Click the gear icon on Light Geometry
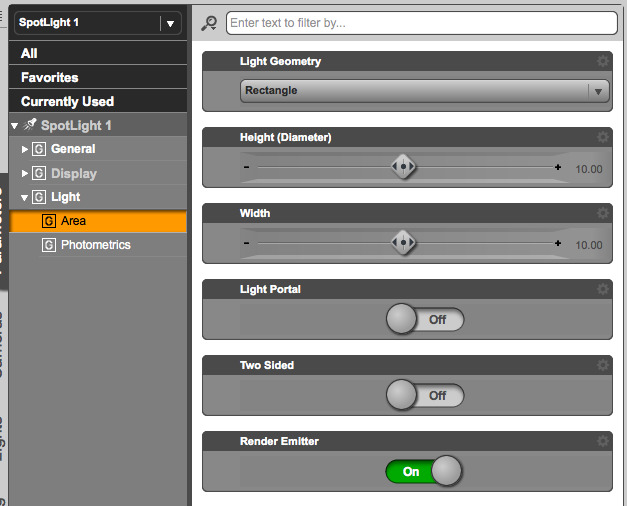This screenshot has height=506, width=627. click(x=603, y=61)
